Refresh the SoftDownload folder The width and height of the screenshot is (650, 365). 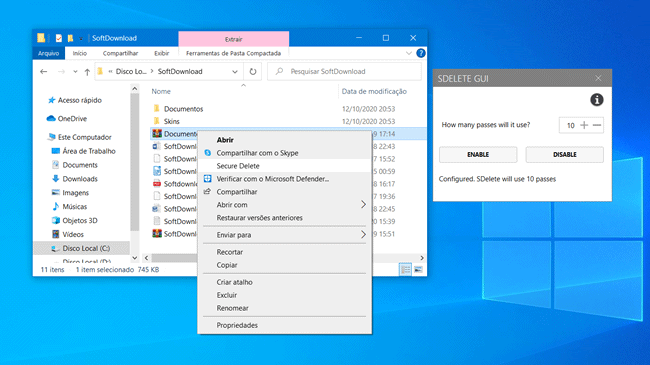[253, 71]
